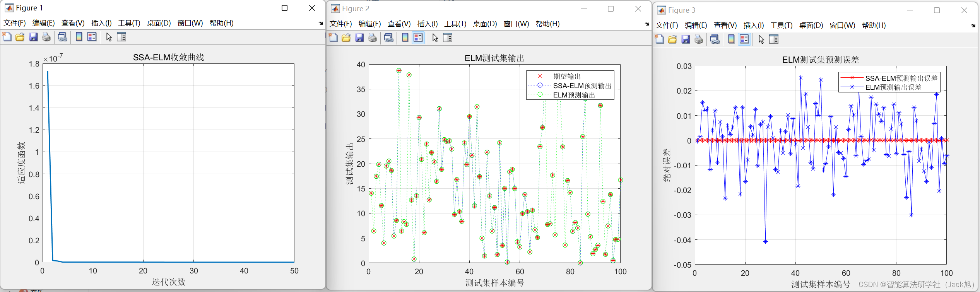Click New Figure icon in Figure 3
Image resolution: width=980 pixels, height=292 pixels.
[x=659, y=39]
